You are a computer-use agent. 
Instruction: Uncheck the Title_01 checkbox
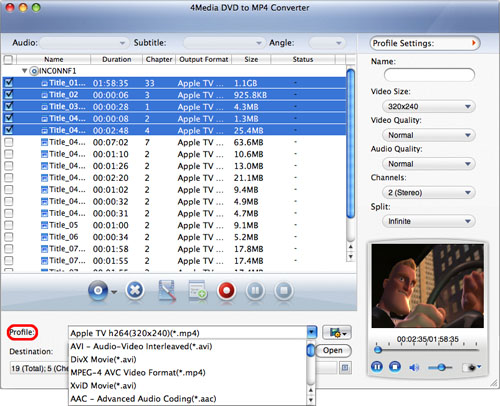click(9, 82)
